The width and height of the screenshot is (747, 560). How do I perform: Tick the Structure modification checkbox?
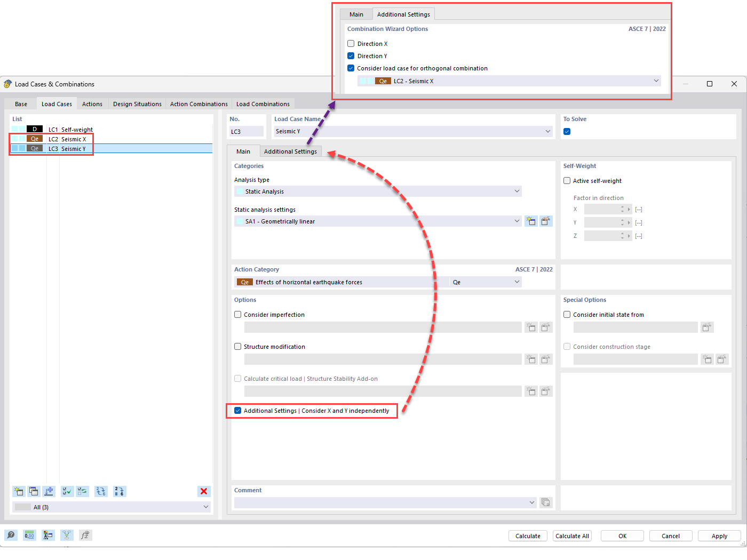pos(238,347)
